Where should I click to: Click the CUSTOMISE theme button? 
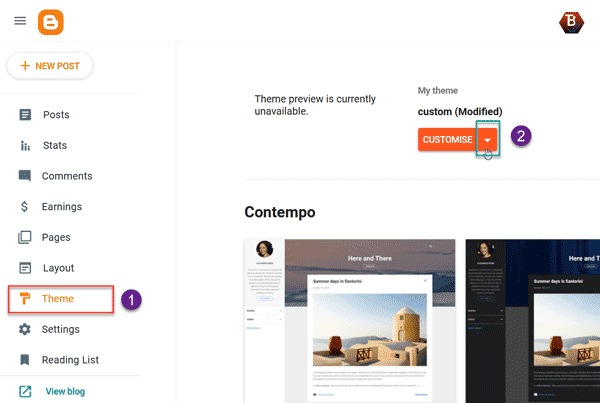(447, 139)
